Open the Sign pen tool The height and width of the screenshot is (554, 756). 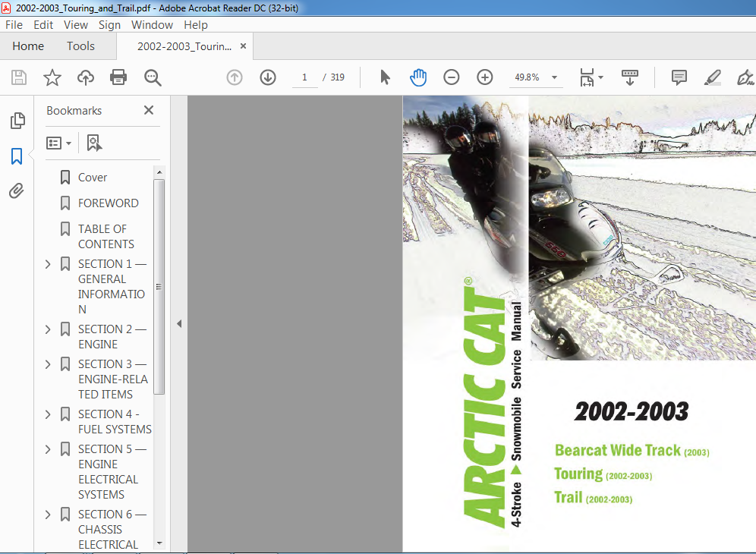745,77
